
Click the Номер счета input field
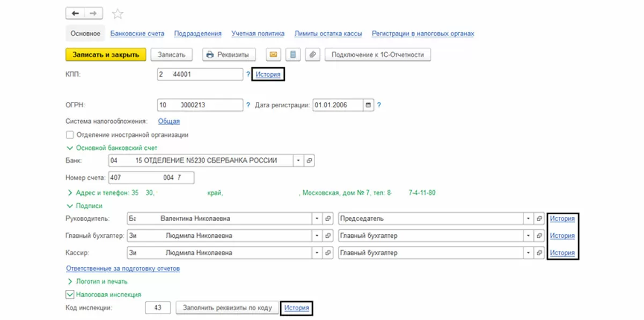pos(151,178)
